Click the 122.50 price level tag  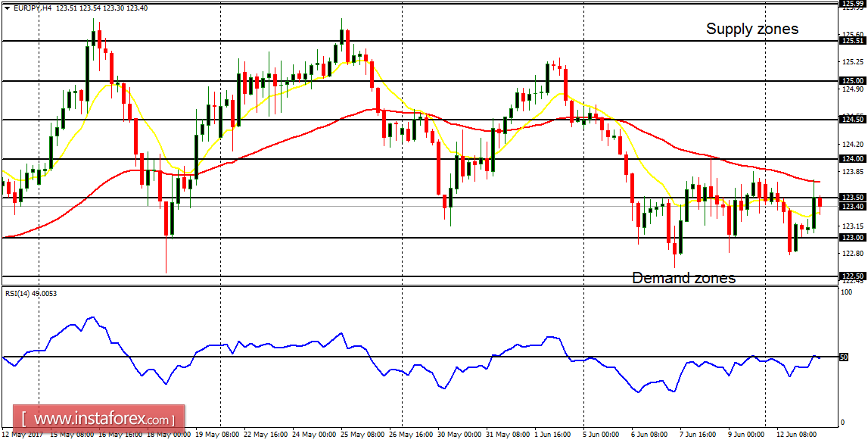852,276
